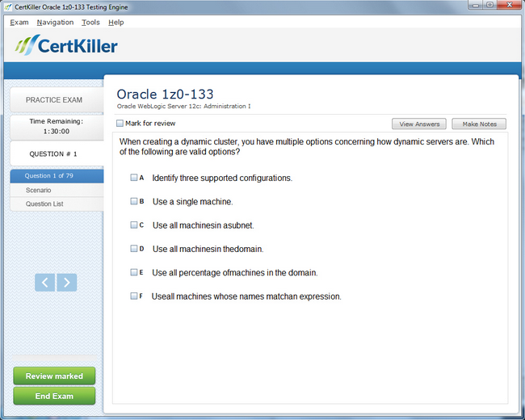
Task: Click the End Exam button
Action: pyautogui.click(x=54, y=397)
